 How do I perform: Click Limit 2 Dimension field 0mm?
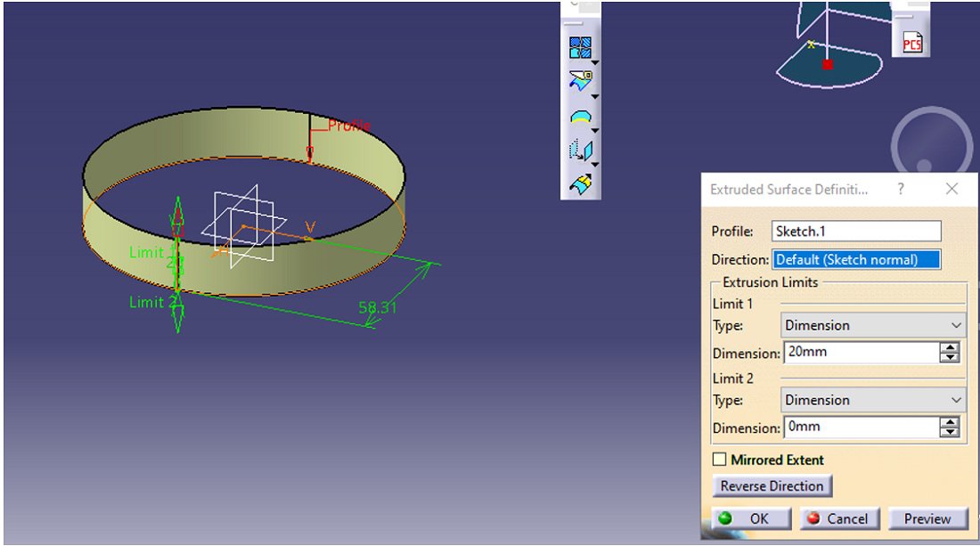(862, 428)
